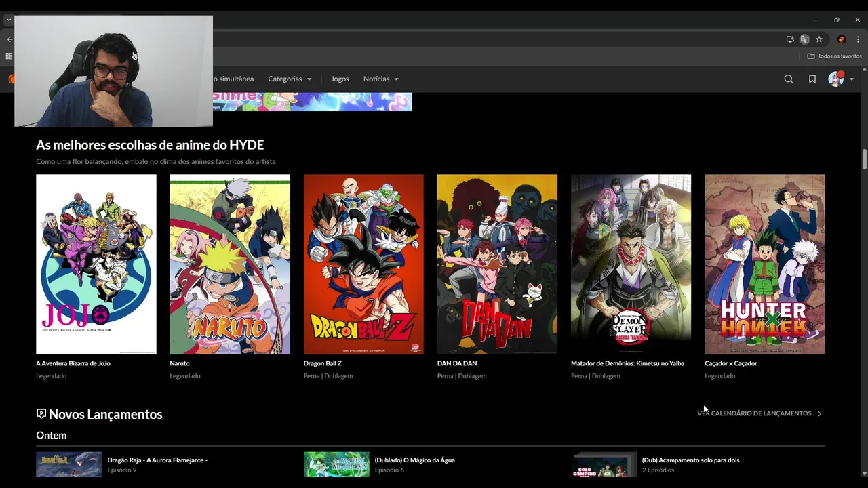Viewport: 868px width, 488px height.
Task: Click 'Episódio 6' under O Mágico da Água
Action: click(x=389, y=470)
